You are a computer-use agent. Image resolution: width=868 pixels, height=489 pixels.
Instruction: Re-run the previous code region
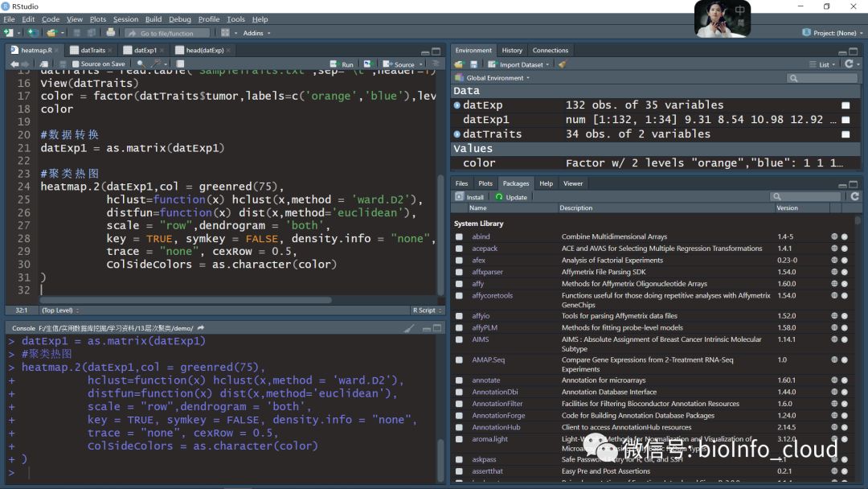(367, 64)
